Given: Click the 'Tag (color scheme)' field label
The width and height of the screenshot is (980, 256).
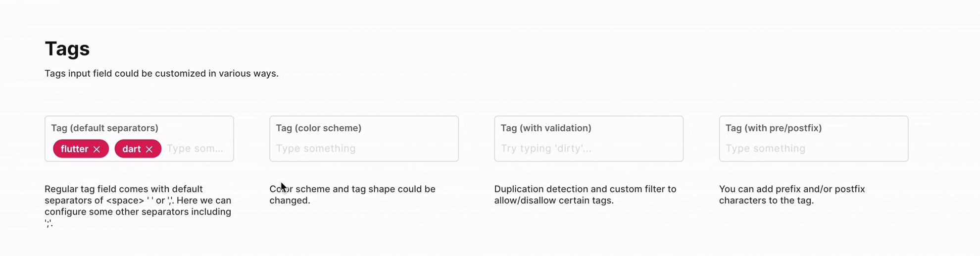Looking at the screenshot, I should 318,128.
